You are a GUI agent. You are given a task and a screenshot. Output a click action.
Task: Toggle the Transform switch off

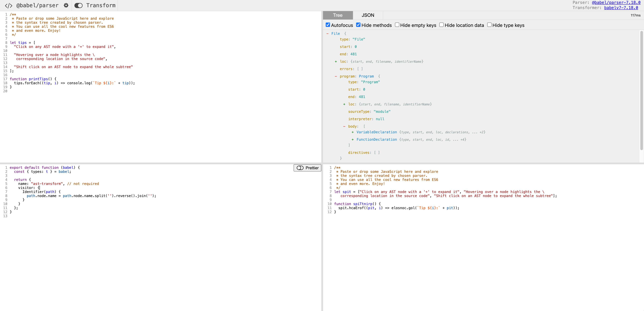point(78,6)
